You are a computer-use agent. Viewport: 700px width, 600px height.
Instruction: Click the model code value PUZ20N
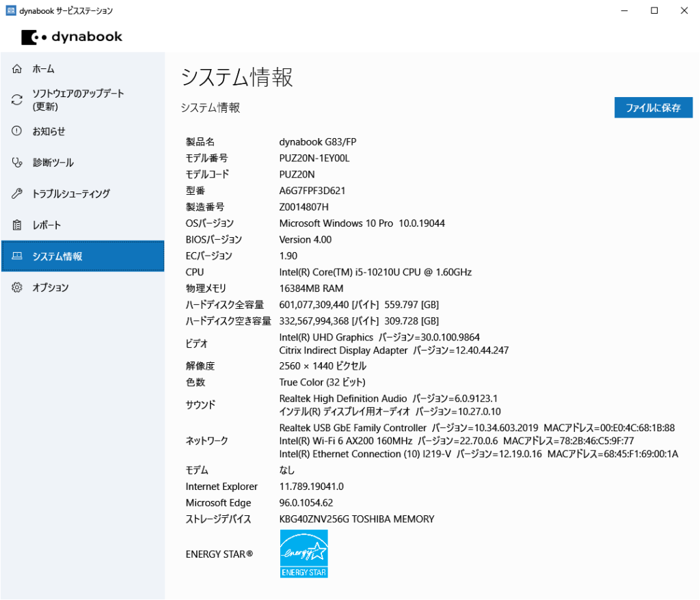297,174
